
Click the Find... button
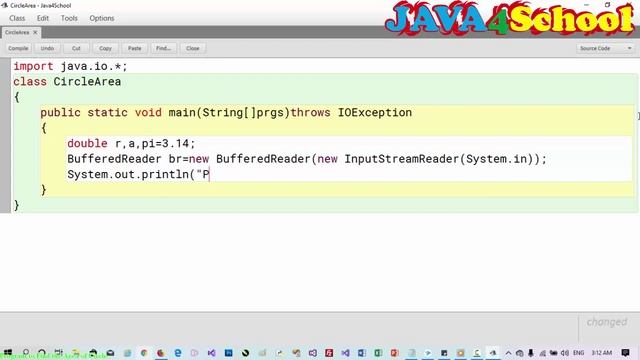(163, 48)
